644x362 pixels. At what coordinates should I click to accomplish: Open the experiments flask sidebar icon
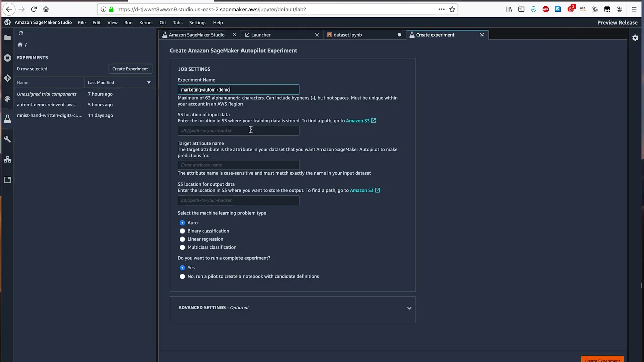(7, 119)
